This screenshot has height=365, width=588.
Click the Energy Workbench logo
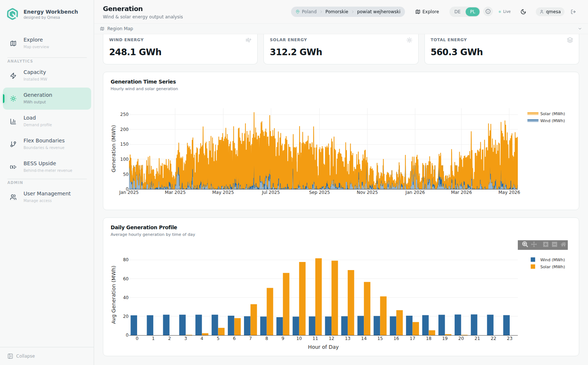12,14
